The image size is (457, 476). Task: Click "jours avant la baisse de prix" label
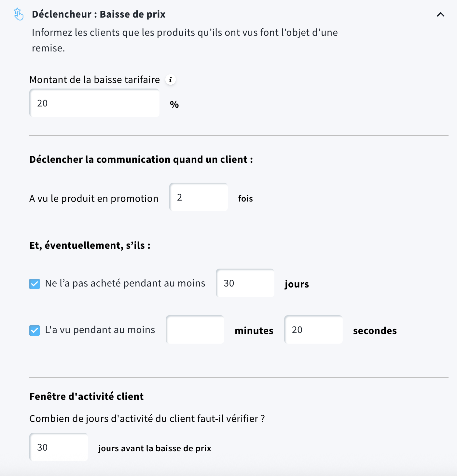tap(154, 448)
